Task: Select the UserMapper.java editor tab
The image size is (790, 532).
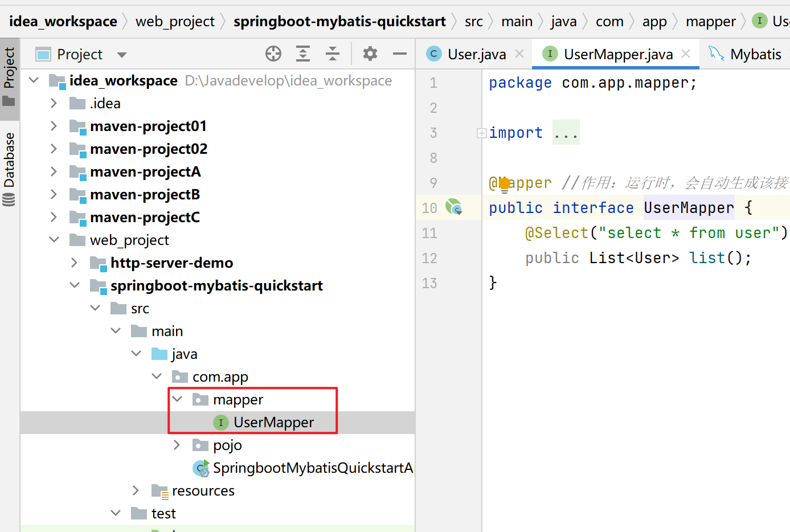Action: [618, 54]
